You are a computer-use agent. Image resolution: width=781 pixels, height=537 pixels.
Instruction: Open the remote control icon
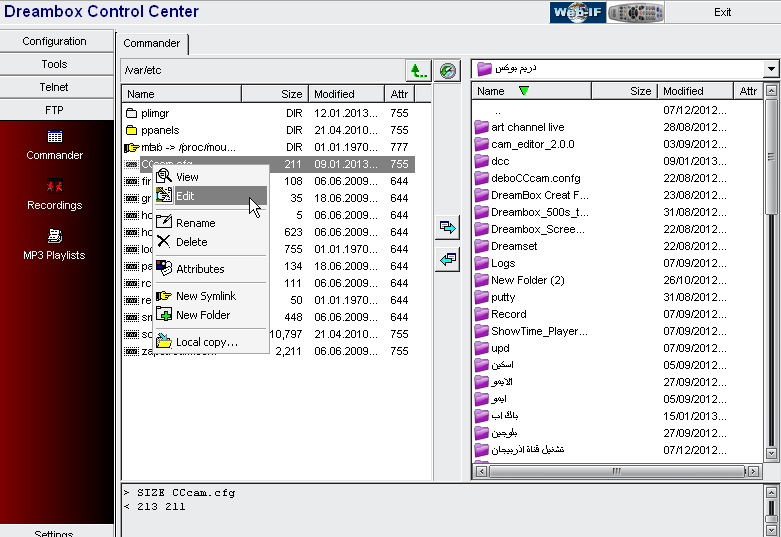(636, 12)
